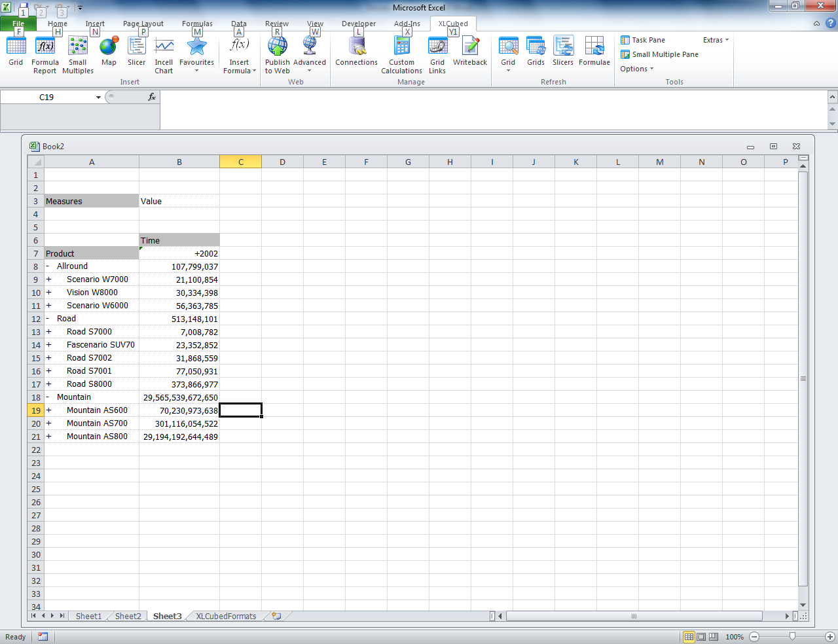Open the XLCubedFormats sheet tab

(226, 616)
